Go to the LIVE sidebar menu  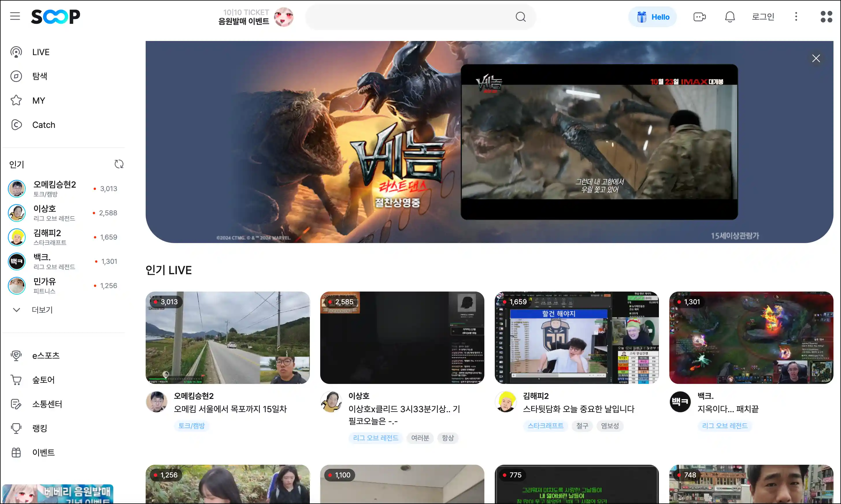click(40, 52)
